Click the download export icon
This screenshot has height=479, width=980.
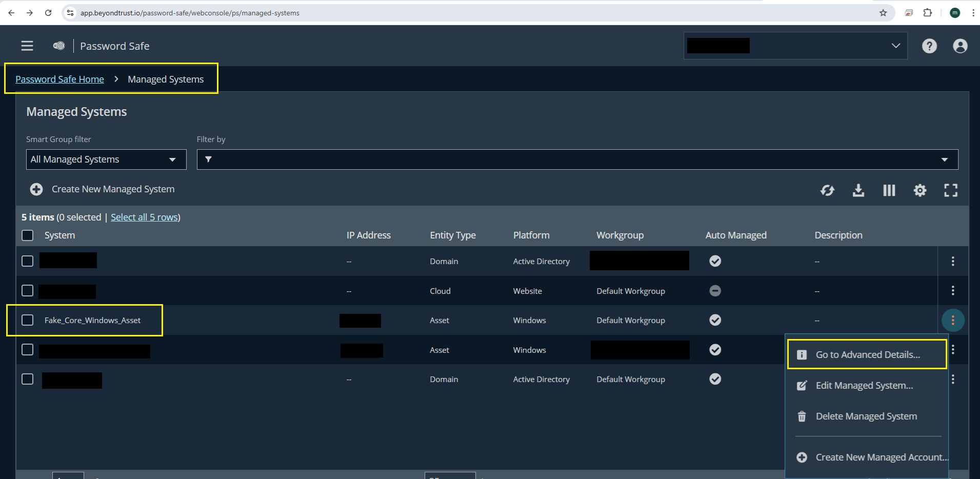(x=858, y=190)
